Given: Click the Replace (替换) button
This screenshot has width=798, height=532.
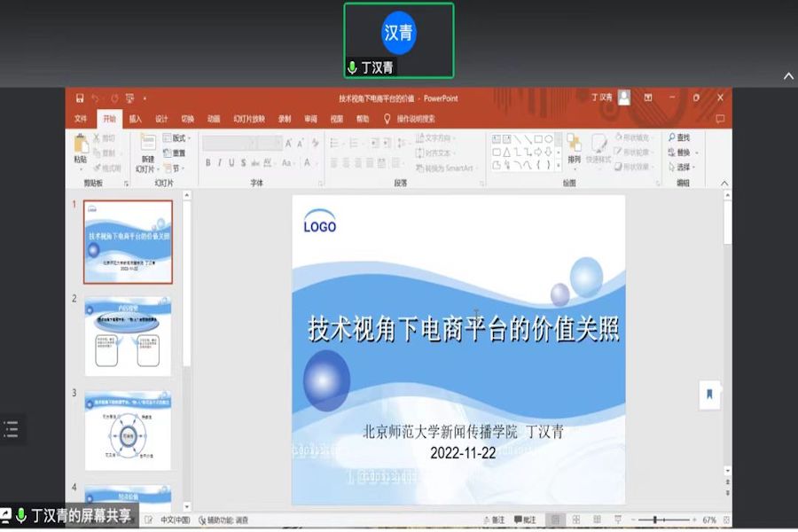Looking at the screenshot, I should coord(682,153).
